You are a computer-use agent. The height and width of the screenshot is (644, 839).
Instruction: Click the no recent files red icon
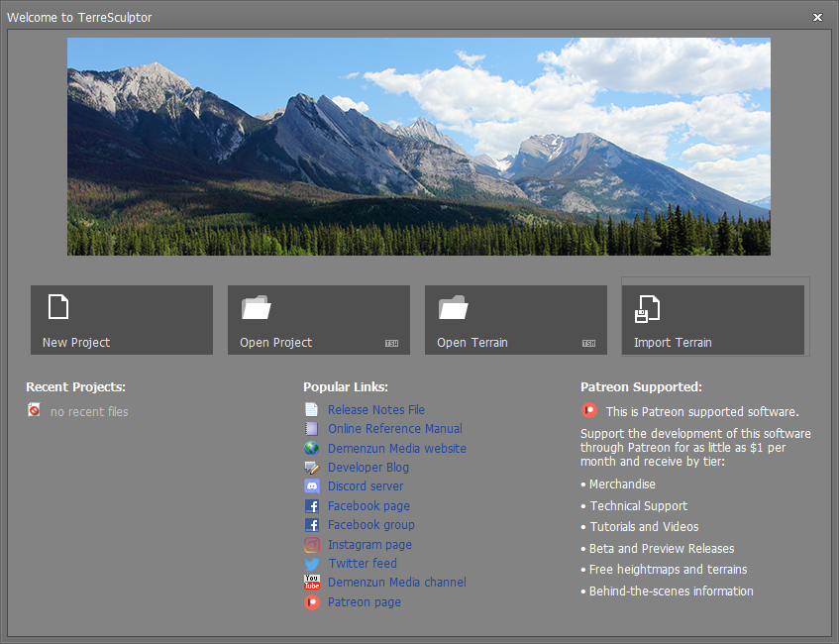35,410
